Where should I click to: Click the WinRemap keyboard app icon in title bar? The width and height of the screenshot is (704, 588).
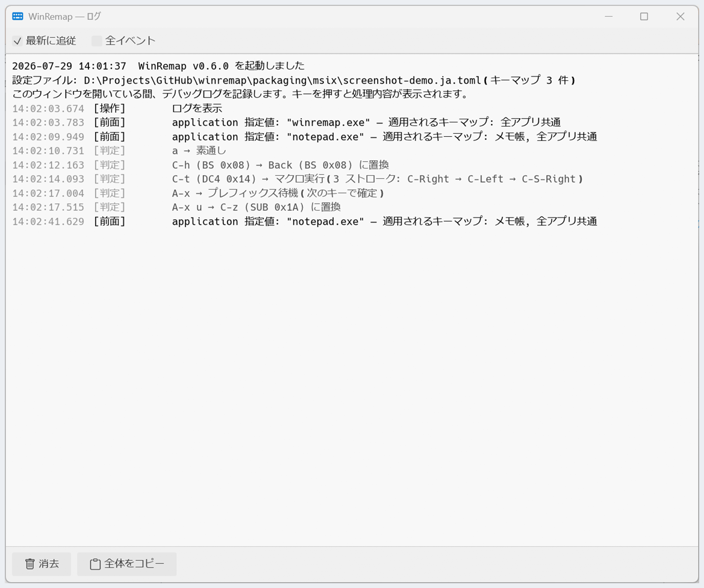[x=17, y=17]
